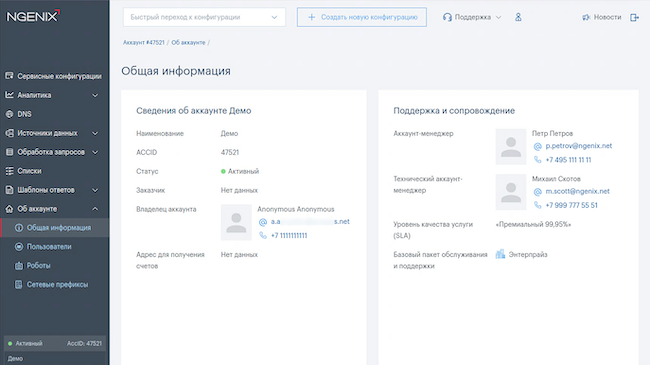Image resolution: width=650 pixels, height=365 pixels.
Task: Expand the Источники данных chevron
Action: click(95, 133)
